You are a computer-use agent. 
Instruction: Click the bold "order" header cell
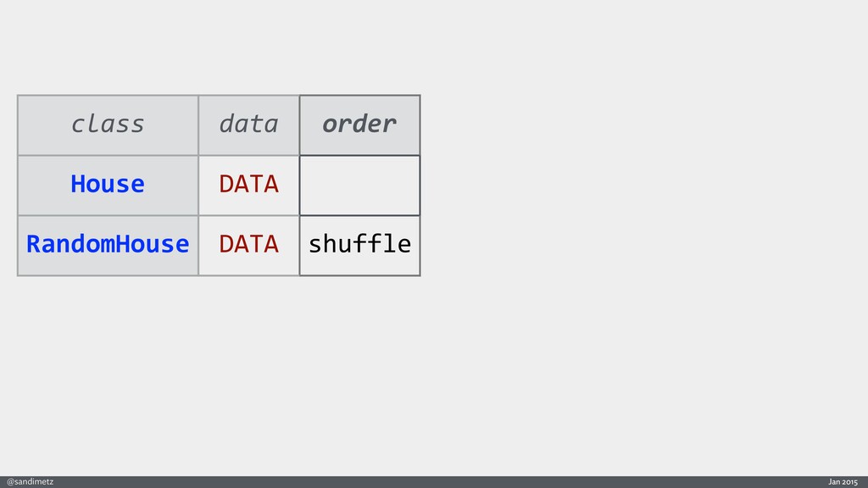[359, 125]
